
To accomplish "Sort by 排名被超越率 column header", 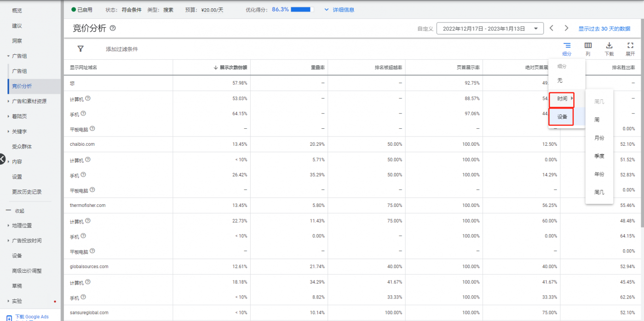I will 389,68.
